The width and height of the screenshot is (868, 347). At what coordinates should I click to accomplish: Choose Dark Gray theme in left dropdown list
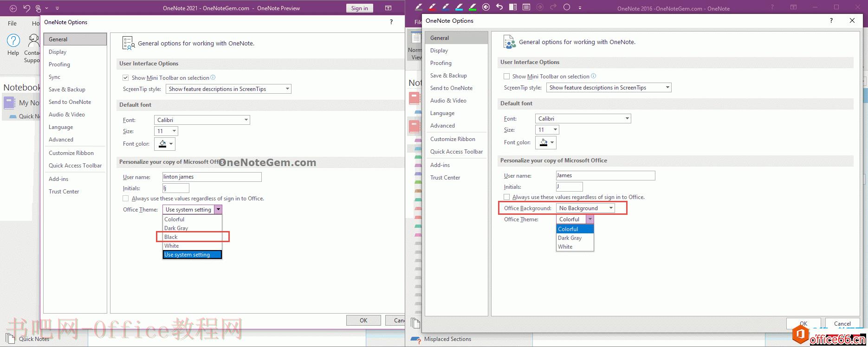coord(192,228)
